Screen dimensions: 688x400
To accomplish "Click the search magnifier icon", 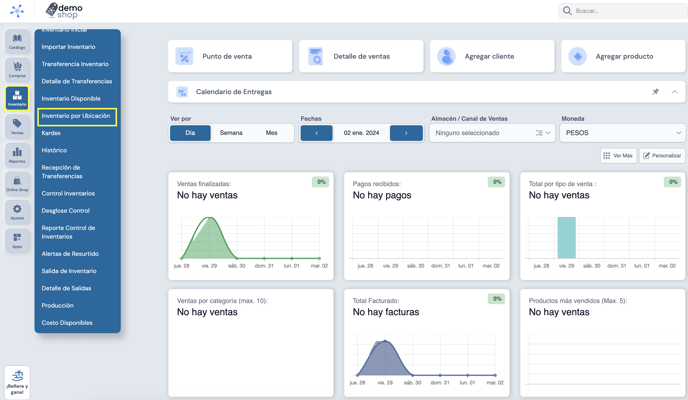I will click(567, 11).
